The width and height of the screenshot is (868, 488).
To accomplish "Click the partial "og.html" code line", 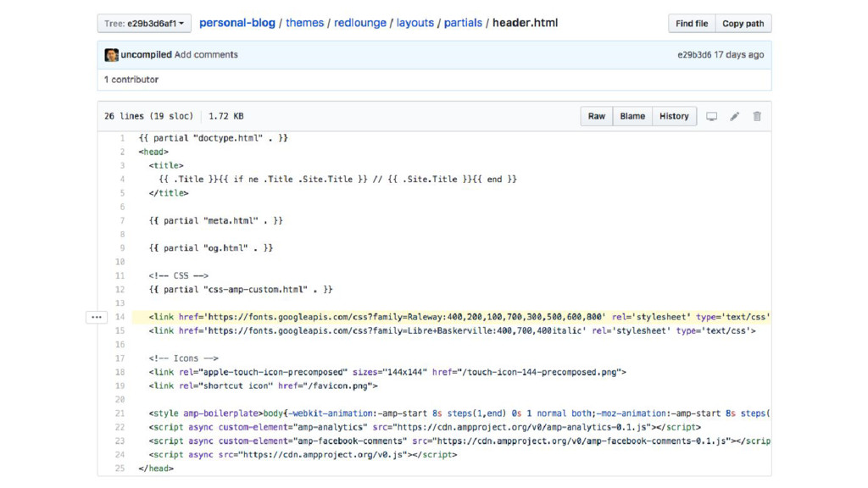I will (211, 248).
